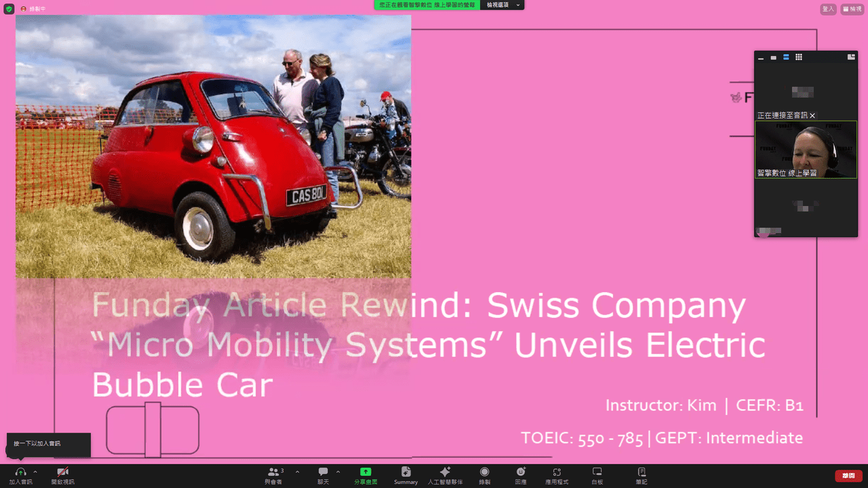Open the 白板 whiteboard
868x488 pixels.
[x=597, y=475]
